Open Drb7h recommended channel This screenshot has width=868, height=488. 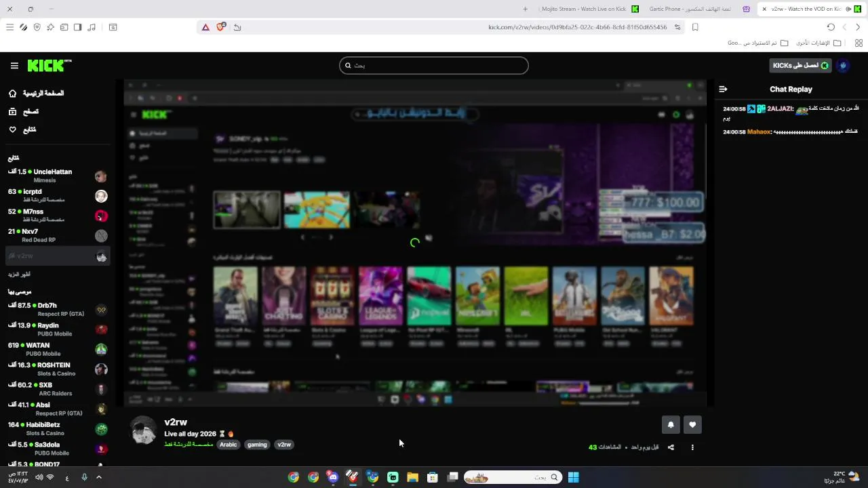pos(58,310)
